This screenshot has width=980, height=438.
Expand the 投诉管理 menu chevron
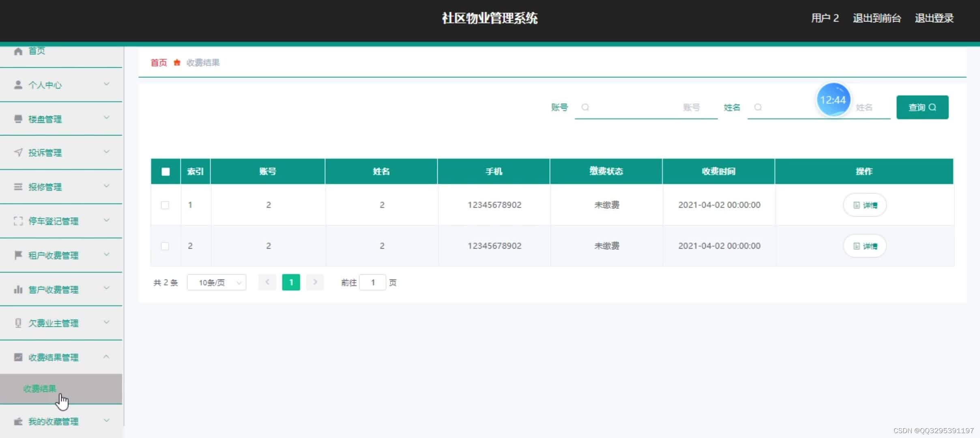[x=106, y=152]
